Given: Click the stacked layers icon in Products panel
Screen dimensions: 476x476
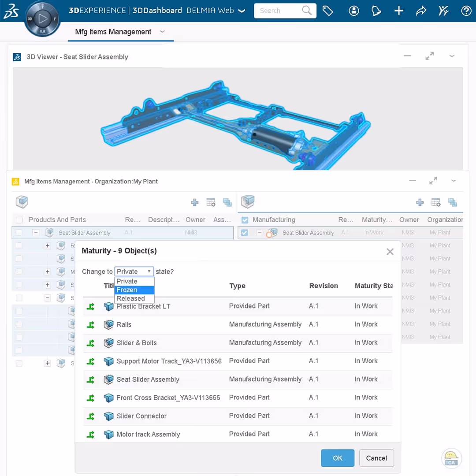Looking at the screenshot, I should 227,202.
